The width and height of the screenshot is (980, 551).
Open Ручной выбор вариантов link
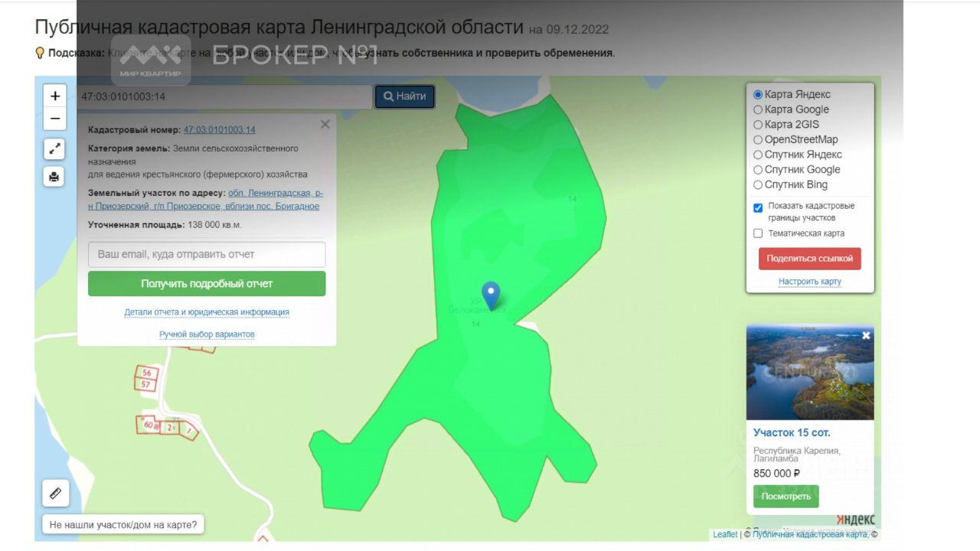click(207, 334)
